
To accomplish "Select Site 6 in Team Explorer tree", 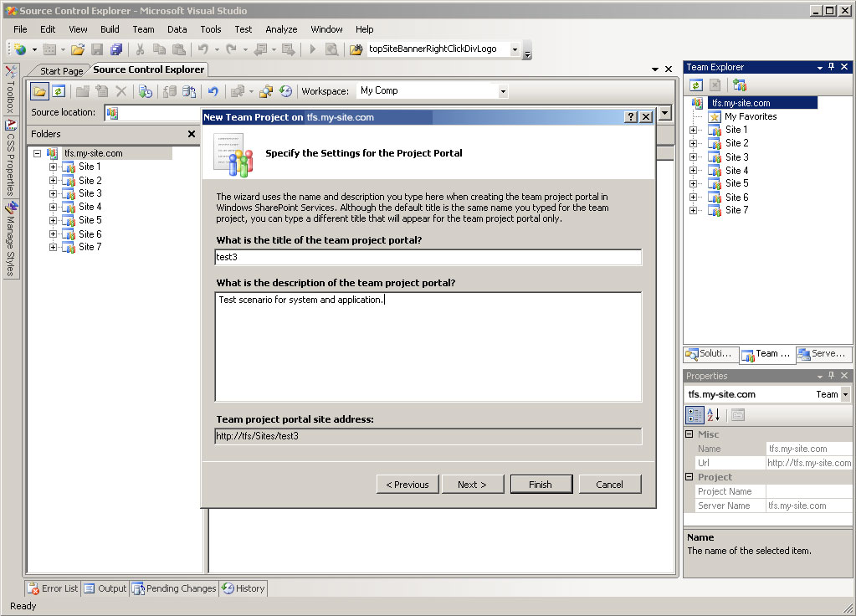I will (736, 198).
